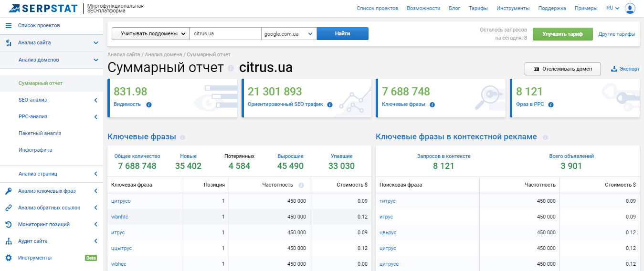644x271 pixels.
Task: Expand the Анализ страниц sidebar section
Action: tap(95, 174)
